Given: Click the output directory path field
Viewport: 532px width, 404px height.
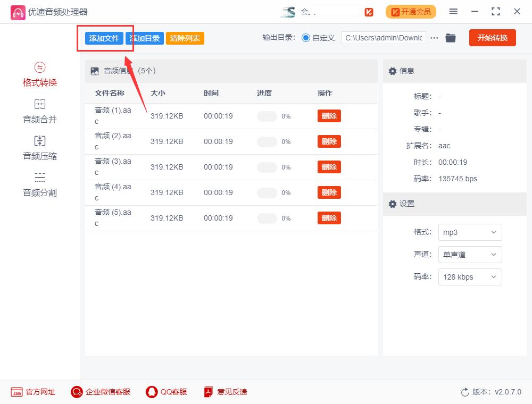Looking at the screenshot, I should click(383, 38).
